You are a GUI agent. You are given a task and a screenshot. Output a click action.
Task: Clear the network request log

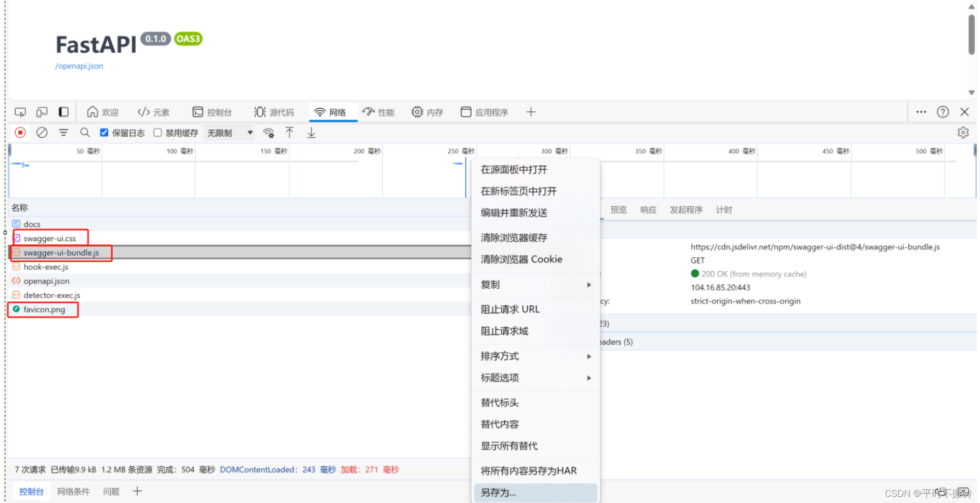[x=42, y=133]
